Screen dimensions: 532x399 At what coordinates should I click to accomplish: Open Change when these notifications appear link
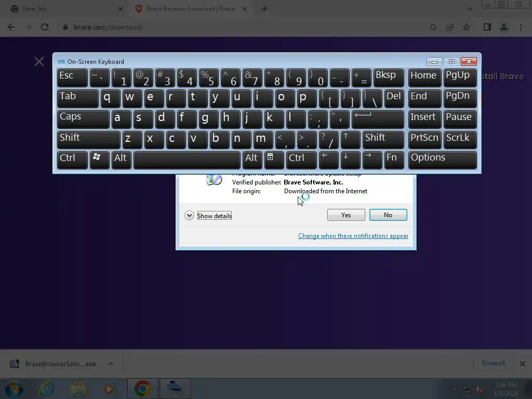click(x=353, y=236)
